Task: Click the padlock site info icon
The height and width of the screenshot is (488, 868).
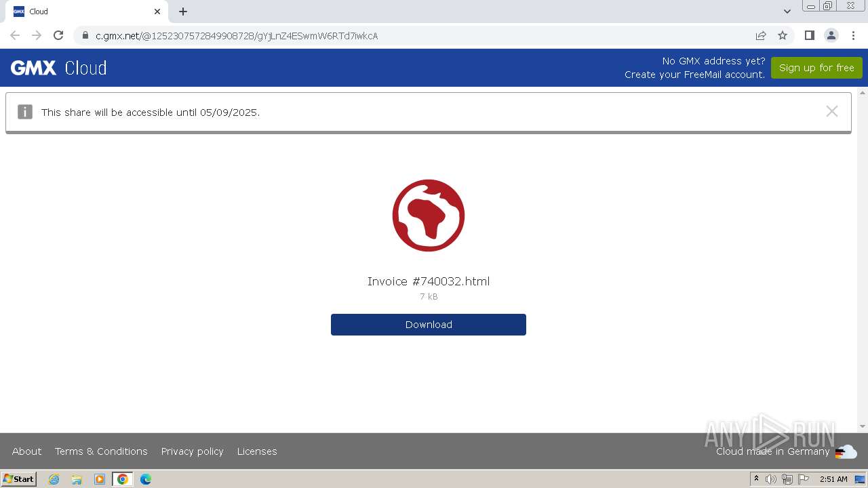Action: 85,35
